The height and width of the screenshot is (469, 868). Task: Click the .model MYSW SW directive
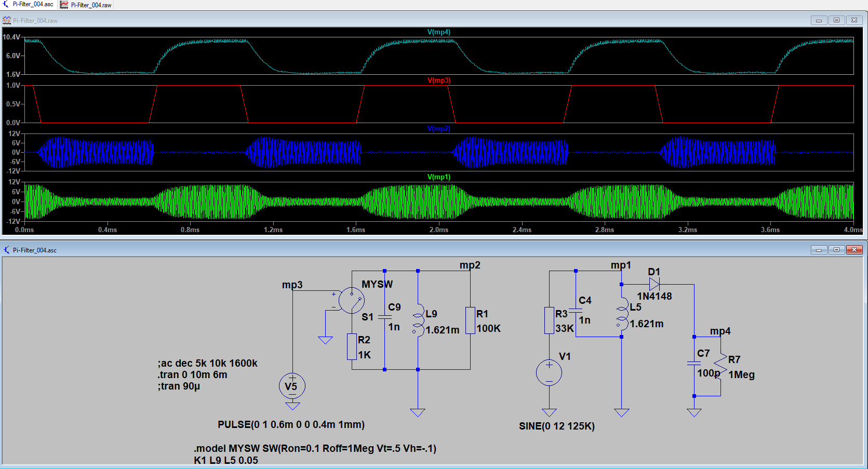pos(315,448)
